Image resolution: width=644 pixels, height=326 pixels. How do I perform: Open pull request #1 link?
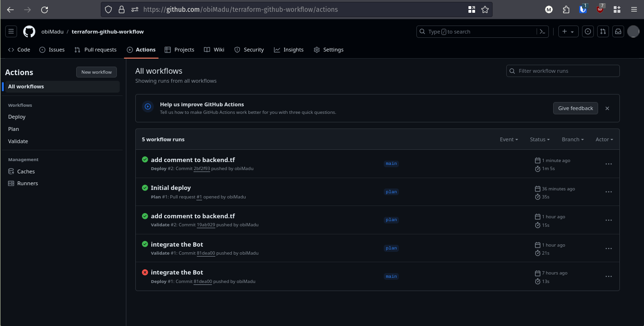[199, 197]
